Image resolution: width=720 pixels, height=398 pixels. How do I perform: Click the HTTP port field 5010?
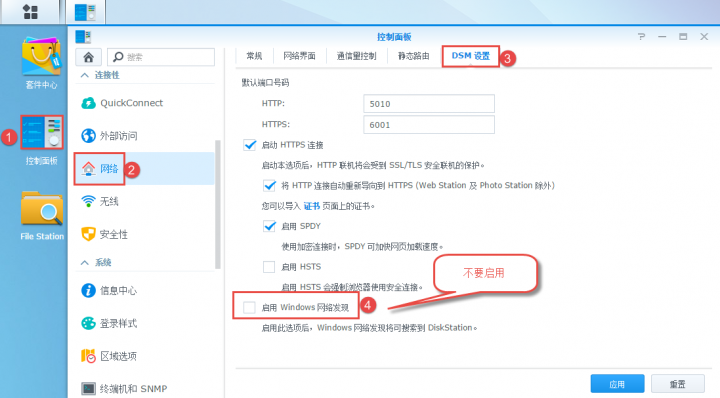tap(429, 104)
